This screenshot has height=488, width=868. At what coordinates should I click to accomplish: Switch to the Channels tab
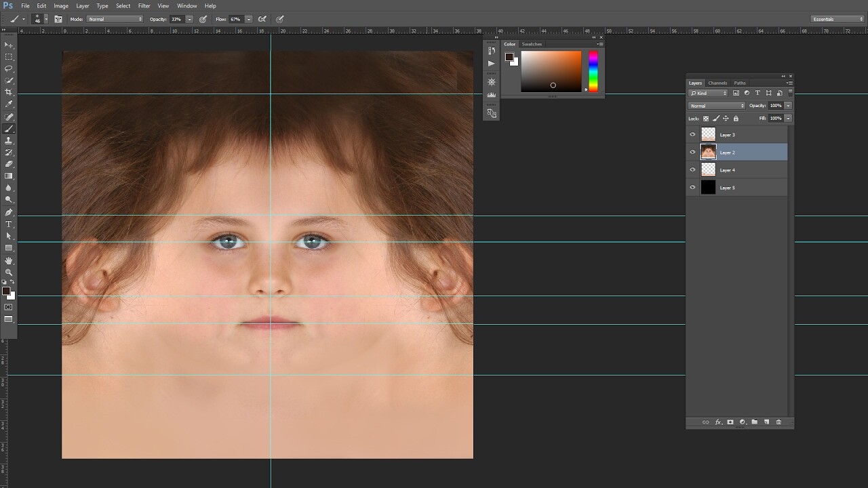tap(717, 83)
